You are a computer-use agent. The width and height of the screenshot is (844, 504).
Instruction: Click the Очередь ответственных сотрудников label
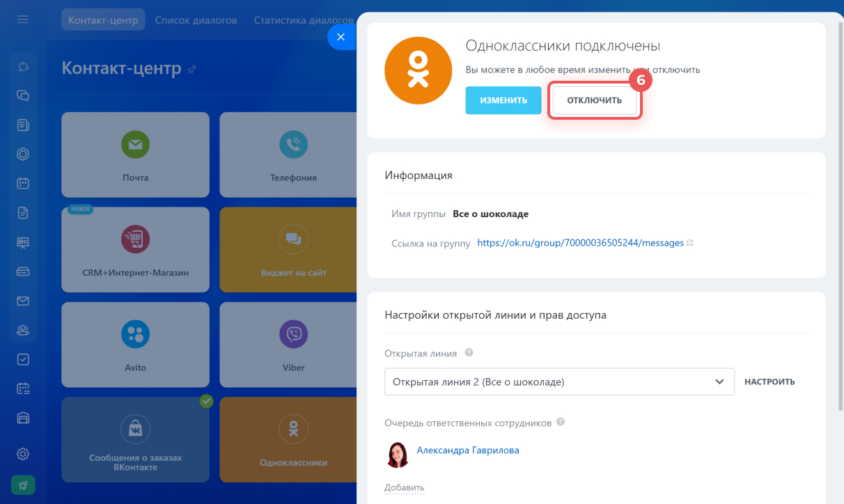pos(468,423)
